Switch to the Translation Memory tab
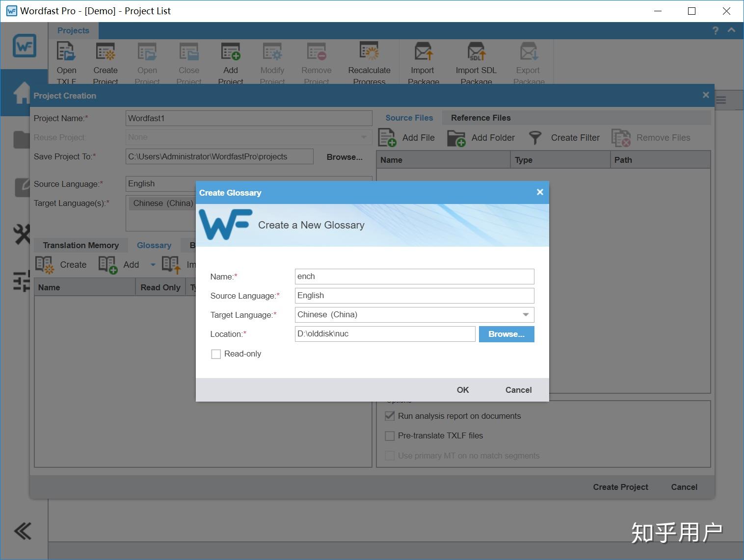 [x=81, y=245]
